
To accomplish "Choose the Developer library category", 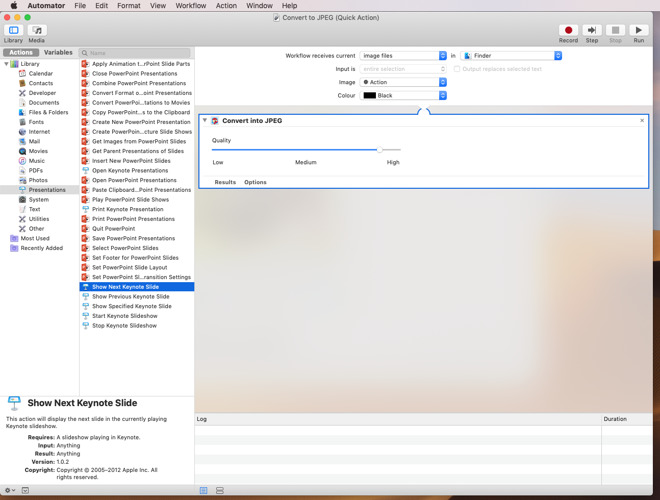I will click(42, 93).
